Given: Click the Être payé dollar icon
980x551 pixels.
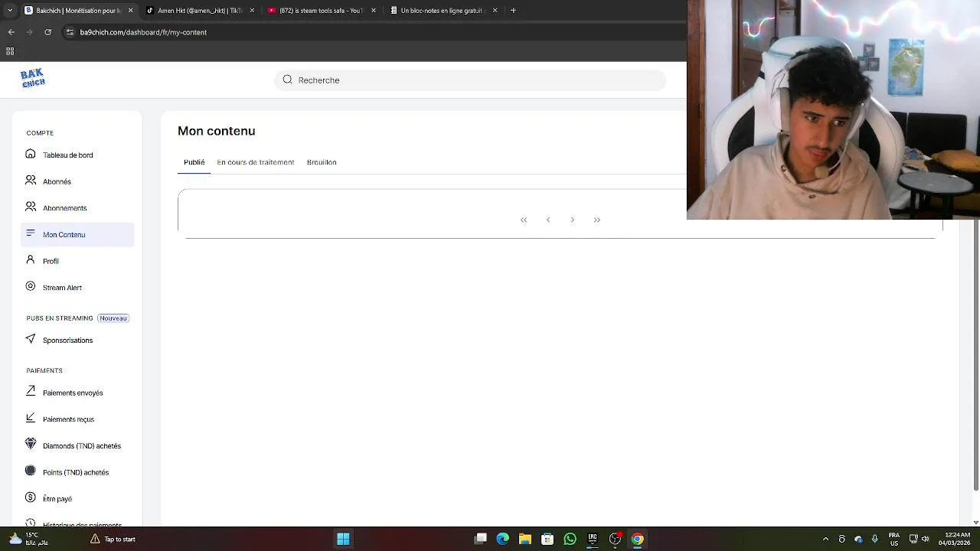Looking at the screenshot, I should coord(31,497).
